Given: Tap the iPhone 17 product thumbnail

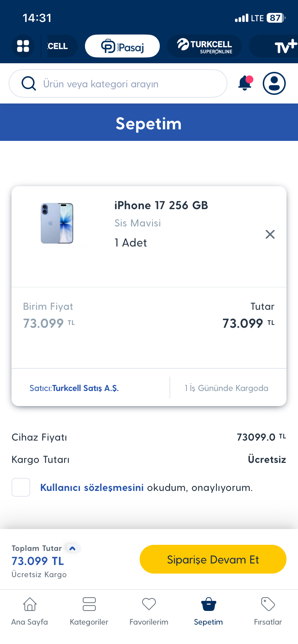Looking at the screenshot, I should pos(57,223).
